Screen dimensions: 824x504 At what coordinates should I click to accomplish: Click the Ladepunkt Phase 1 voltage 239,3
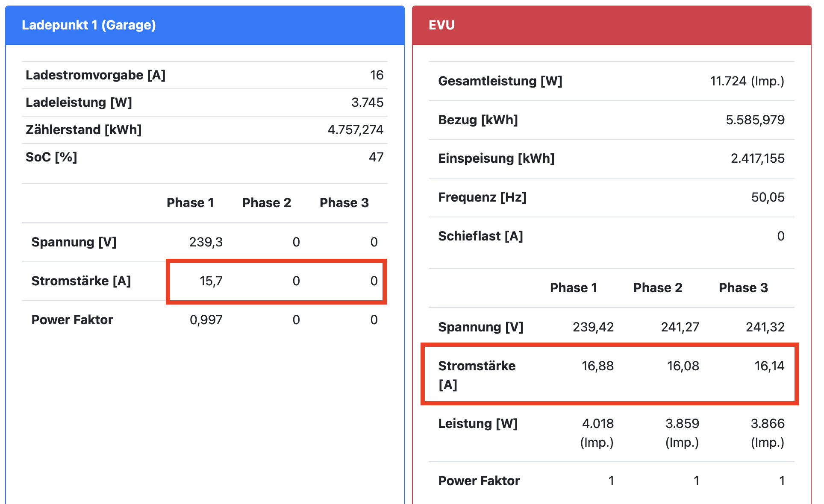206,242
